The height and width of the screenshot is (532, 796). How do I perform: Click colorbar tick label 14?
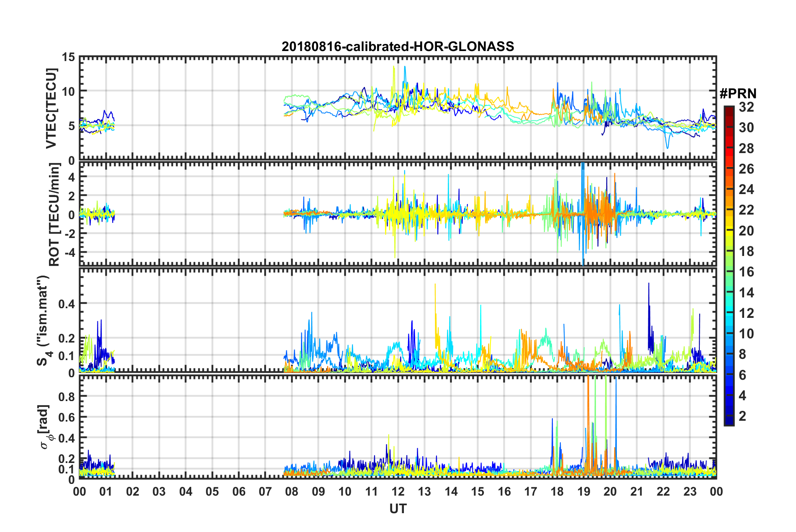(746, 292)
